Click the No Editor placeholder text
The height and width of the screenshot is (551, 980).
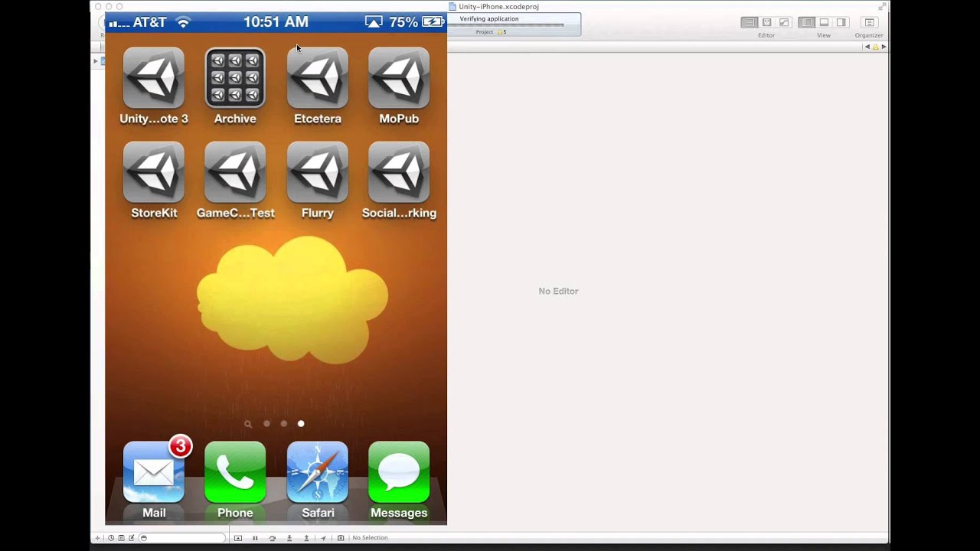(x=558, y=291)
